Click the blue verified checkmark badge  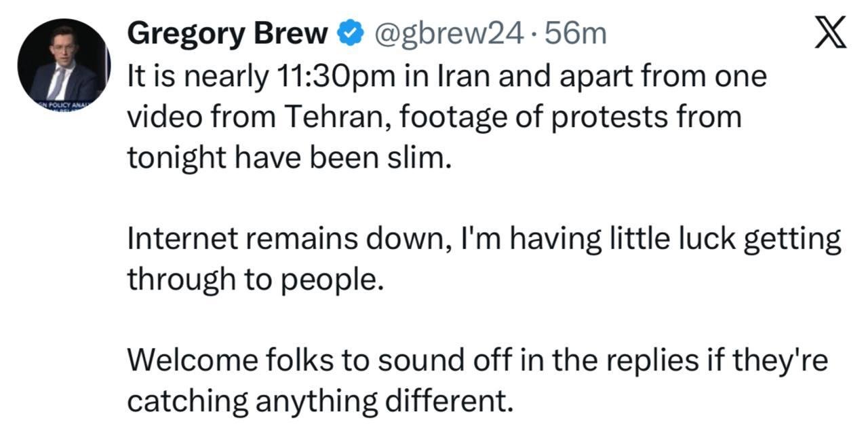pos(350,33)
